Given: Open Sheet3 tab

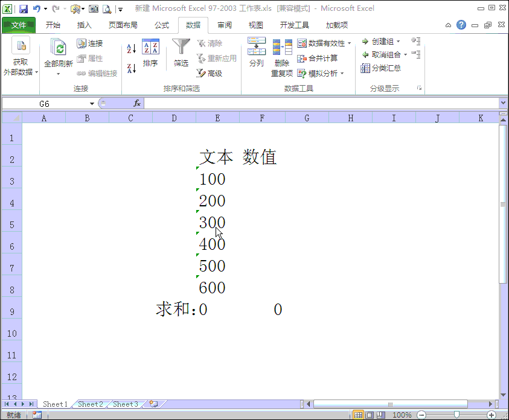Looking at the screenshot, I should (x=126, y=404).
